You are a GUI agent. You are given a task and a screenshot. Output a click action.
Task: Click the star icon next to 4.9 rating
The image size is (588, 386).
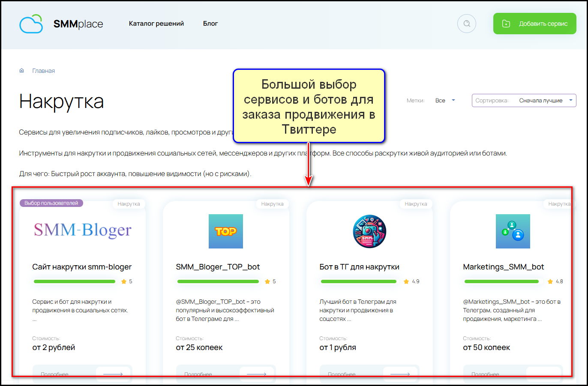(406, 281)
